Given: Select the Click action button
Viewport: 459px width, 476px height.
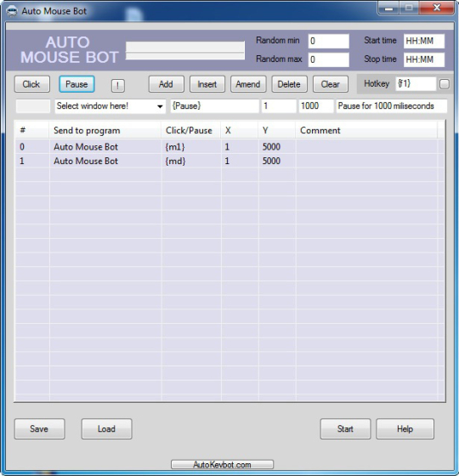Looking at the screenshot, I should coord(32,84).
